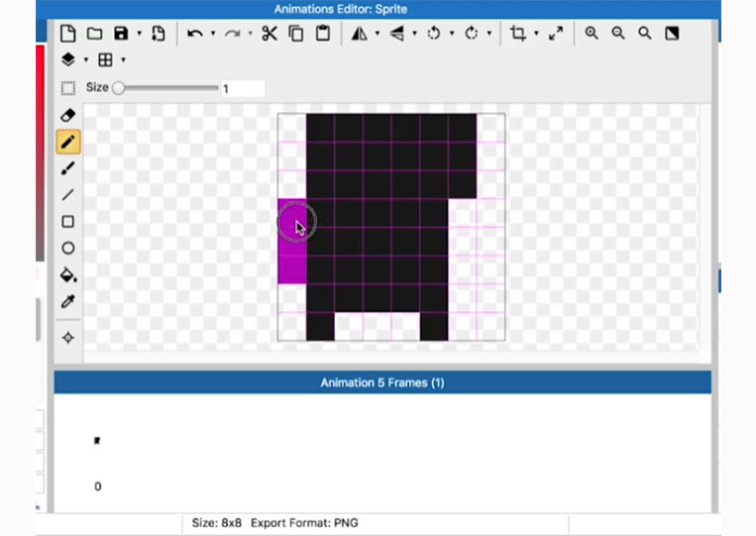Select the anchor point tool
Screen dimensions: 756x536
click(68, 338)
